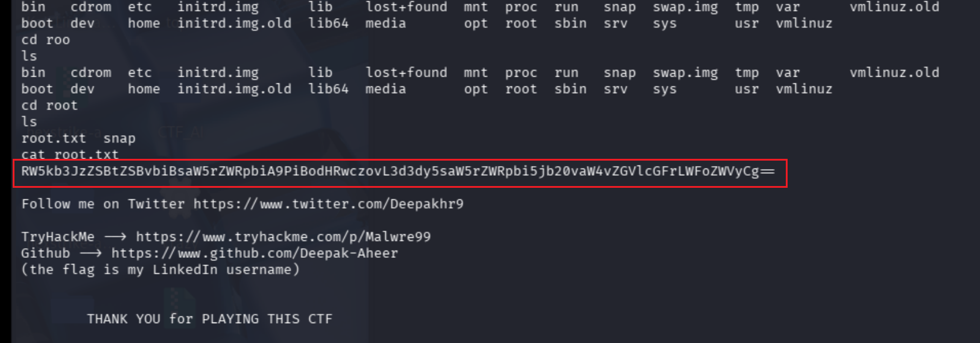980x343 pixels.
Task: Click the base64 string inside the red box
Action: (x=397, y=171)
